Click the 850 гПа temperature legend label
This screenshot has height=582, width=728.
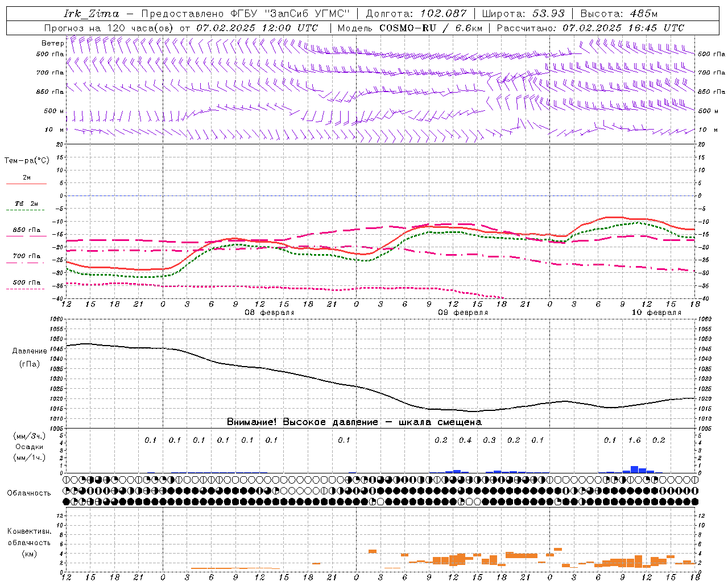tap(27, 230)
